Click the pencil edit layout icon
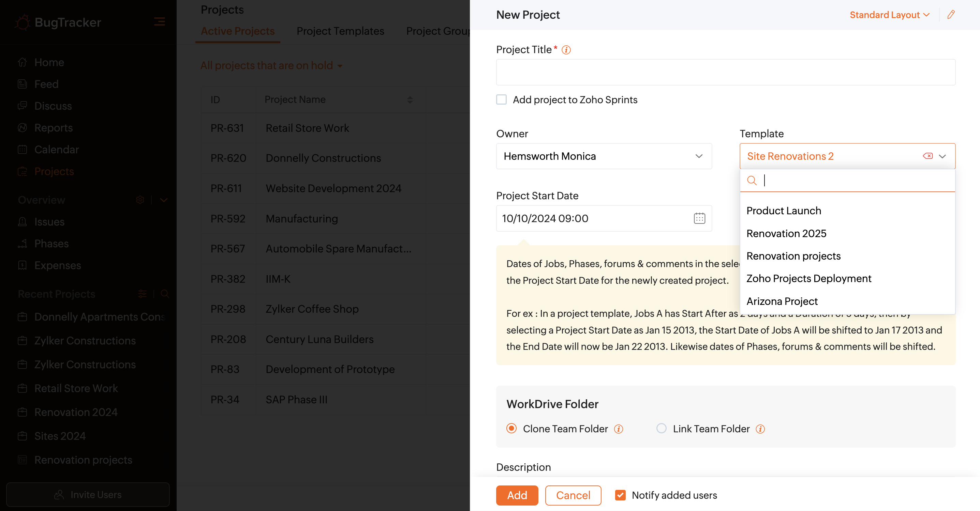Viewport: 980px width, 511px height. [x=951, y=15]
